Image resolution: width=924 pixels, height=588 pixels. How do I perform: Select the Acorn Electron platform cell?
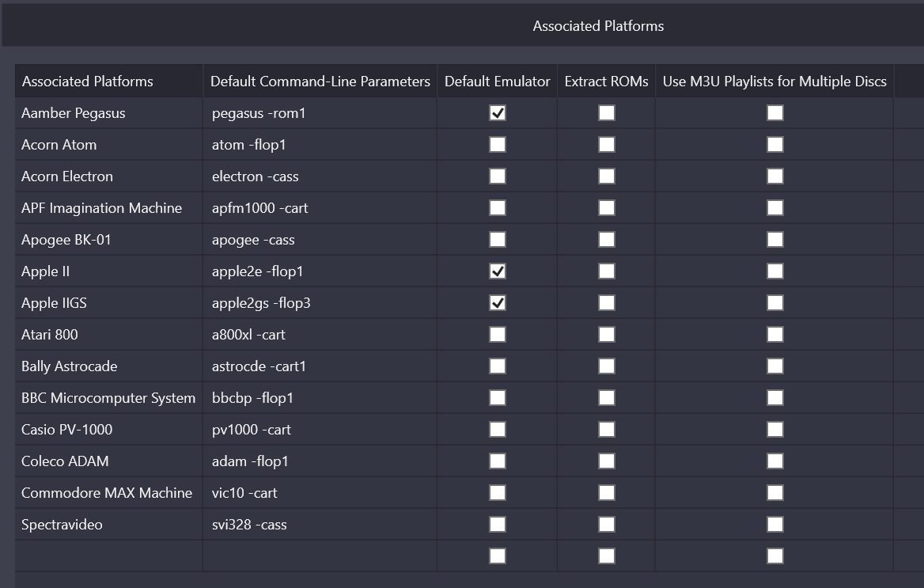point(109,176)
